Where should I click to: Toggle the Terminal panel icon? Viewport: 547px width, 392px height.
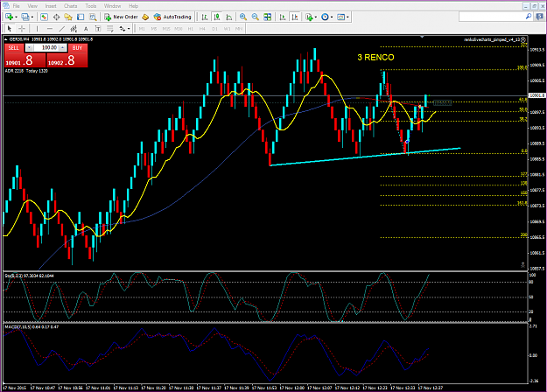pos(81,17)
